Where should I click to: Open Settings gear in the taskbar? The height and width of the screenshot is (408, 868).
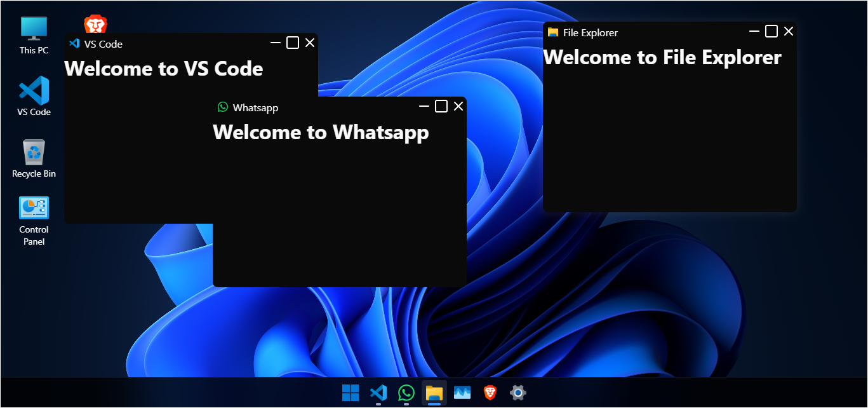[517, 393]
